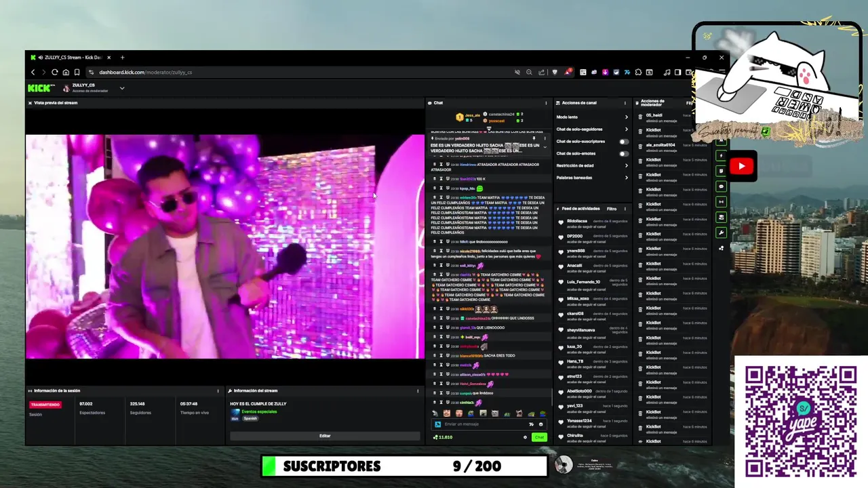Bookmark this page with the bookmark icon
Screen dimensions: 868x488
[x=77, y=73]
